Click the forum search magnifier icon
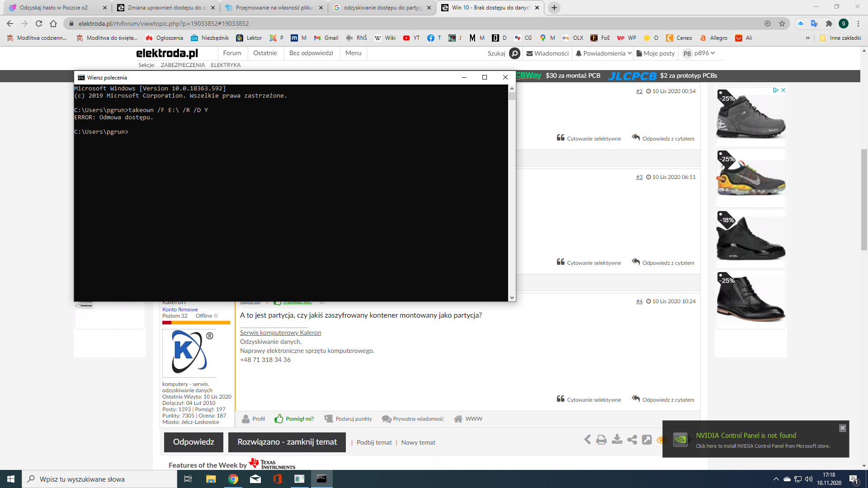Screen dimensions: 868x488 [514, 53]
